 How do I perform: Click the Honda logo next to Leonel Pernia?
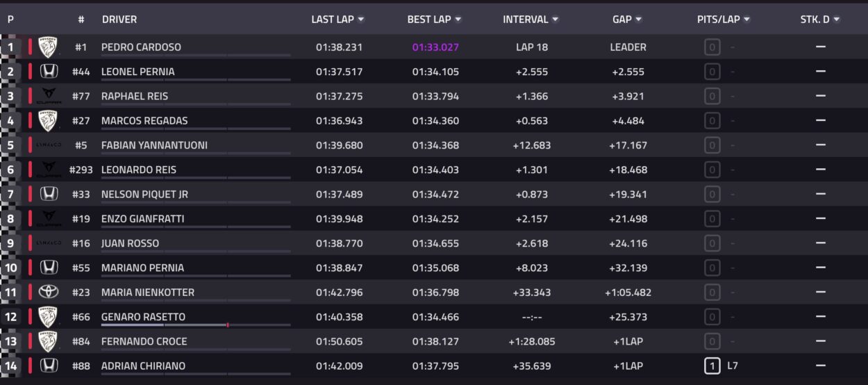[x=49, y=72]
